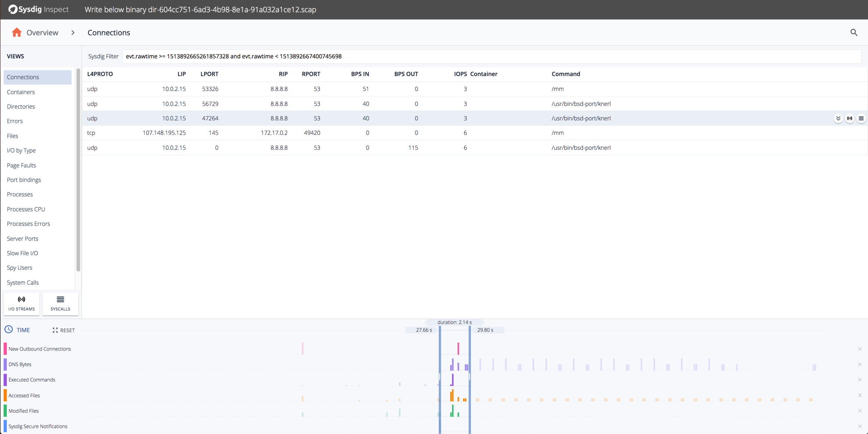
Task: Select the row with LPORT 53326
Action: 474,89
